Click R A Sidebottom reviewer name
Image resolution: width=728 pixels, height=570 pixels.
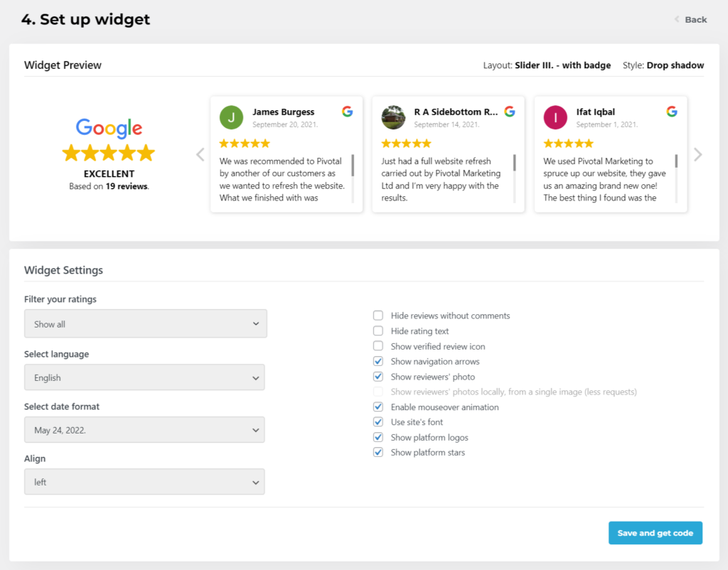(456, 112)
